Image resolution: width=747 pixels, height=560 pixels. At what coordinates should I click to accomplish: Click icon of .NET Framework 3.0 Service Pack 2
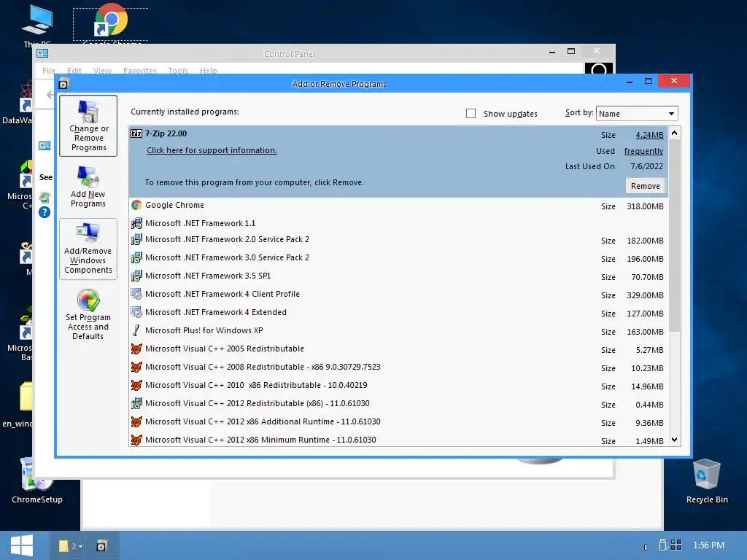click(x=136, y=257)
